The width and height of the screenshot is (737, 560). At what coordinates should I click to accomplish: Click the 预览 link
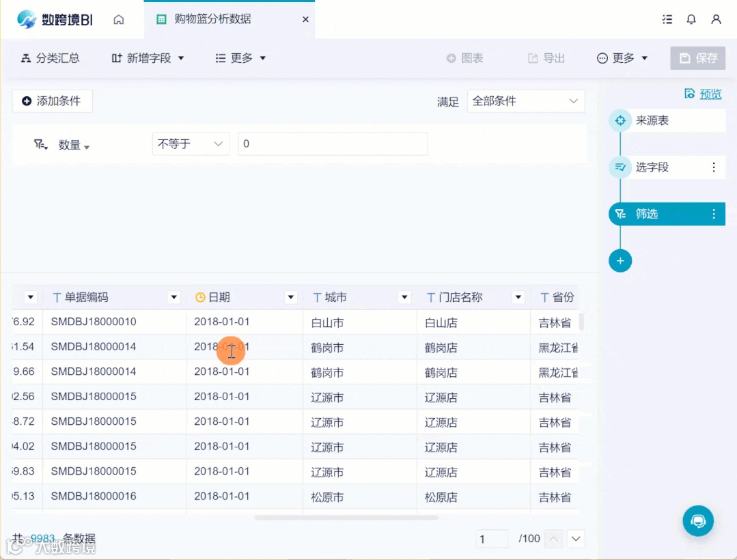[x=703, y=94]
